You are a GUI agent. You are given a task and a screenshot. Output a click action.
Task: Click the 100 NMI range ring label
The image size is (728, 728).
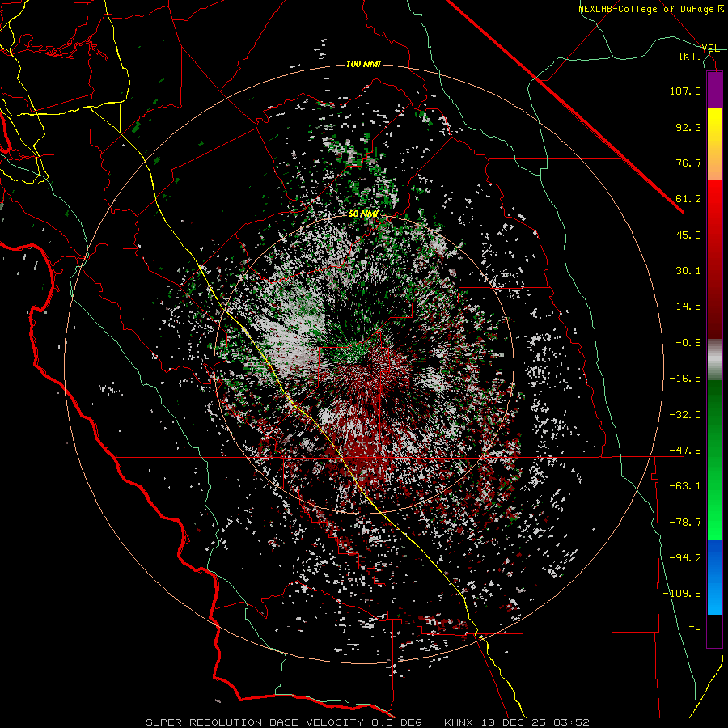pyautogui.click(x=363, y=64)
